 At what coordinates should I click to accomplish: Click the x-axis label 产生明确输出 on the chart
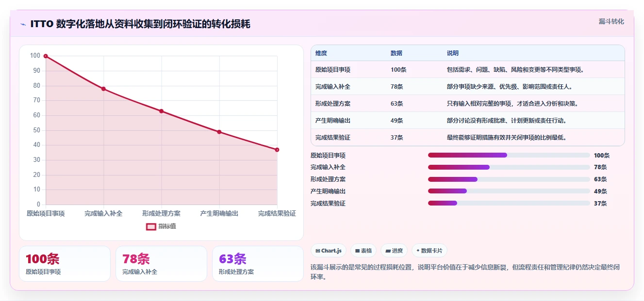coord(219,213)
